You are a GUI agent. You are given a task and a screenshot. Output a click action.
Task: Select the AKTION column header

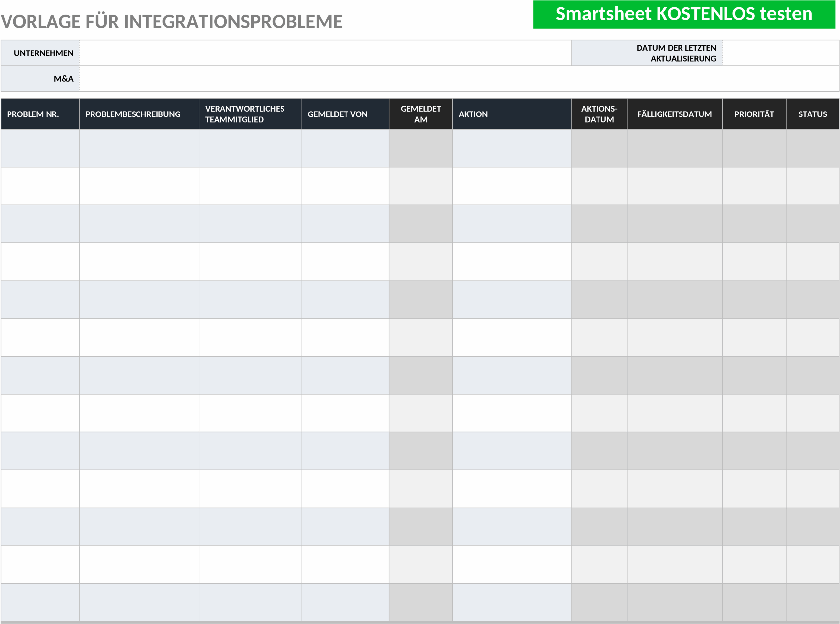tap(512, 114)
